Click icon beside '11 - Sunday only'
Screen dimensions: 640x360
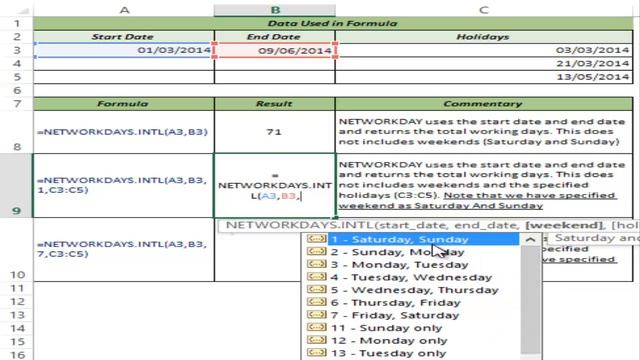coord(316,327)
